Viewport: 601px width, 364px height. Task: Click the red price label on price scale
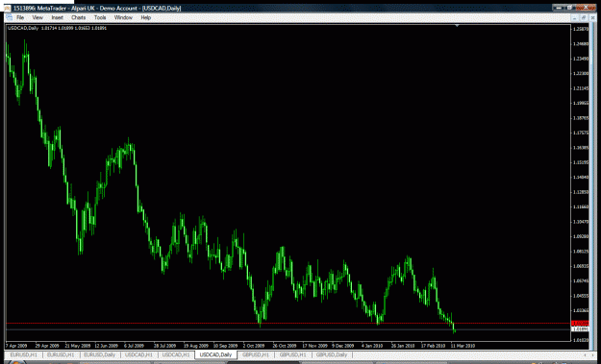(x=580, y=324)
